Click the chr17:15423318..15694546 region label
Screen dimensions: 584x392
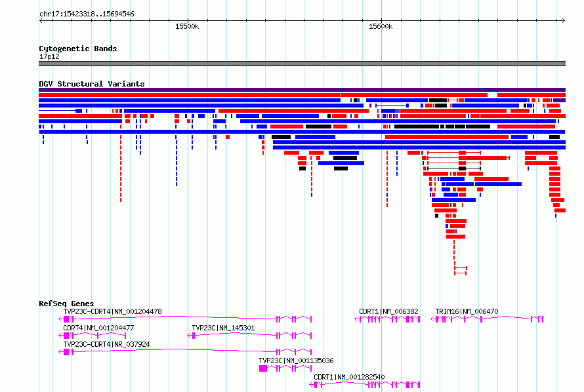(87, 14)
